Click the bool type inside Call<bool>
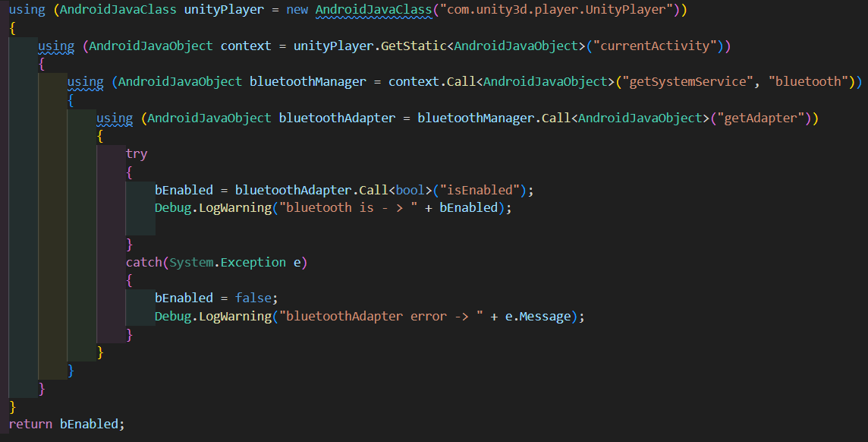 pyautogui.click(x=410, y=190)
